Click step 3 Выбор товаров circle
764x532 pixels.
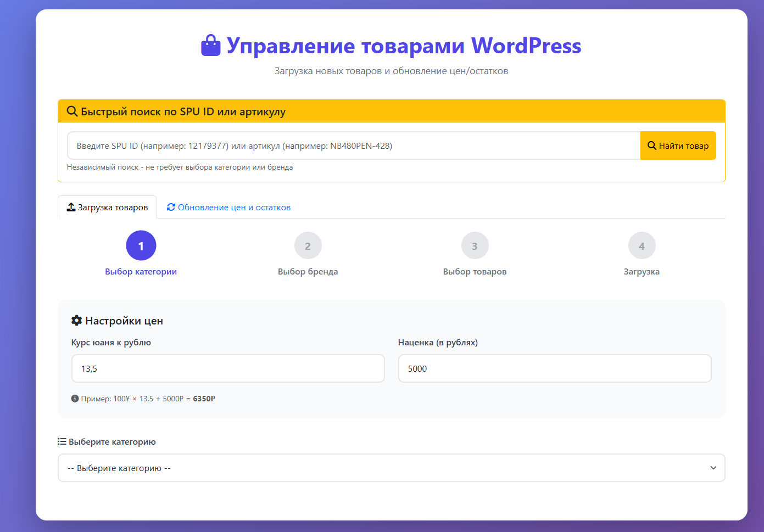(x=475, y=245)
